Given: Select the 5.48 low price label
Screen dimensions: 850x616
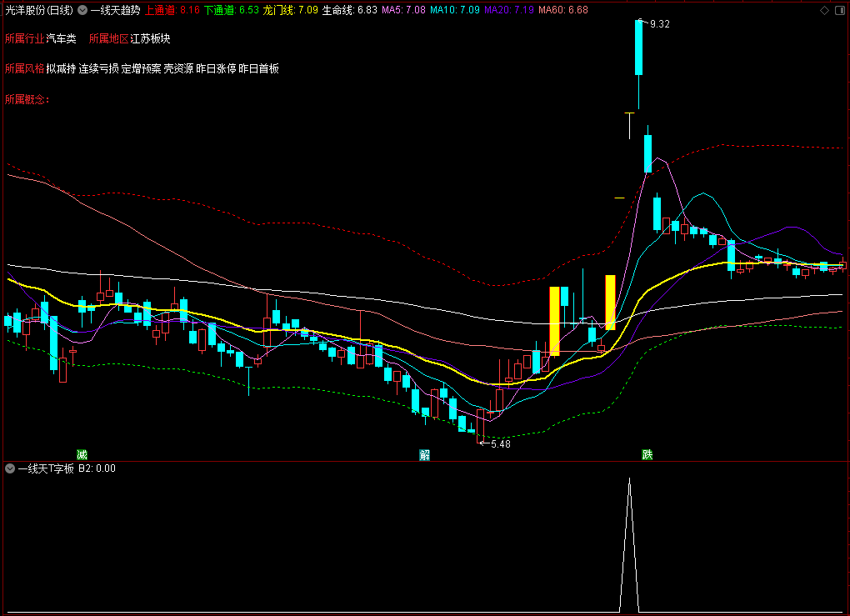Looking at the screenshot, I should [500, 444].
